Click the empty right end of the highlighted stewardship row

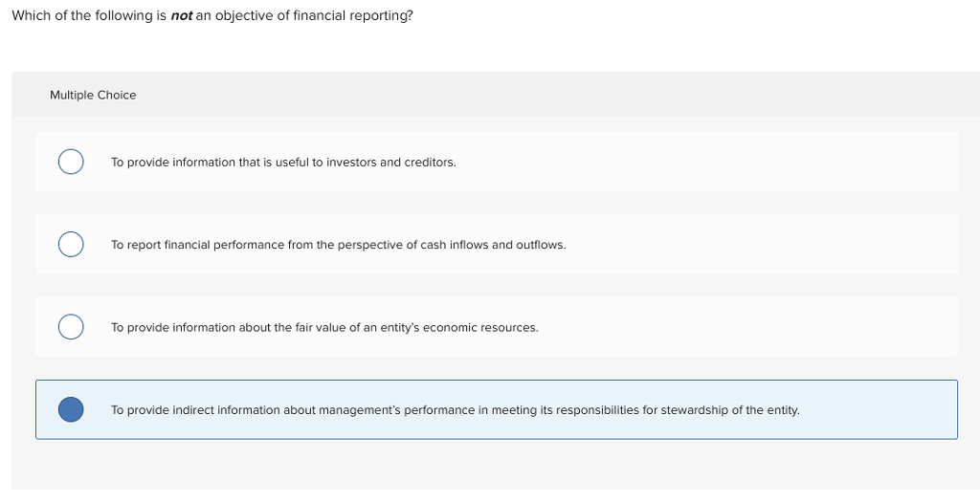coord(880,410)
